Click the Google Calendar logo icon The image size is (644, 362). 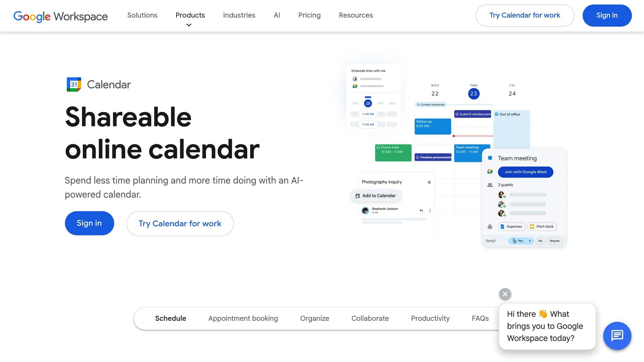[x=74, y=84]
